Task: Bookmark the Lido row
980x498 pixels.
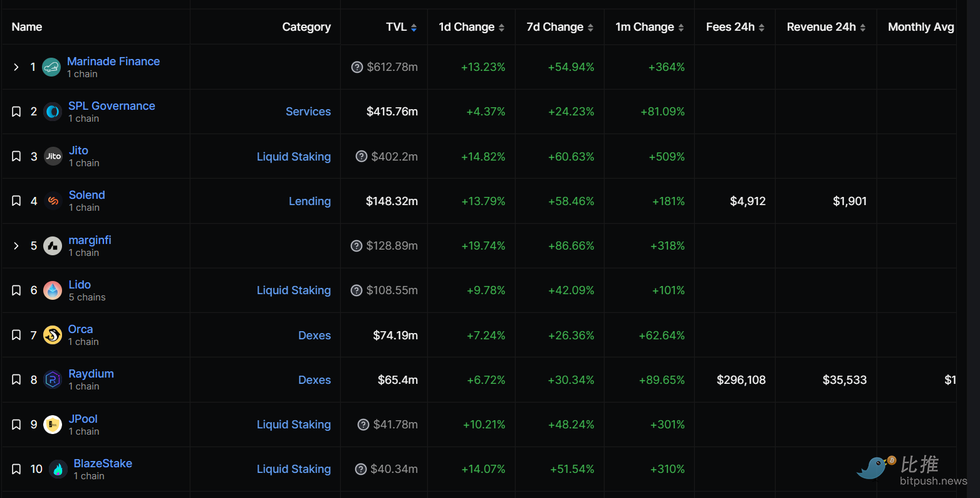Action: coord(16,290)
